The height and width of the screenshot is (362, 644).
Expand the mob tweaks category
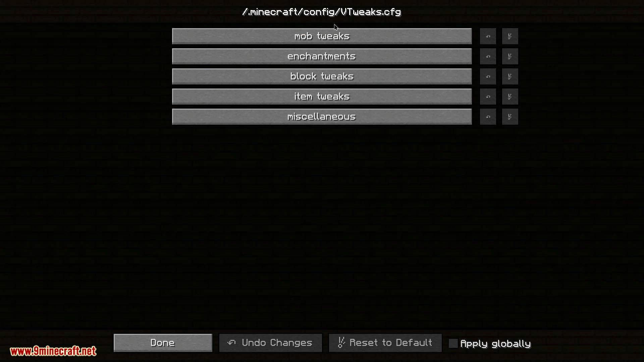click(x=322, y=36)
